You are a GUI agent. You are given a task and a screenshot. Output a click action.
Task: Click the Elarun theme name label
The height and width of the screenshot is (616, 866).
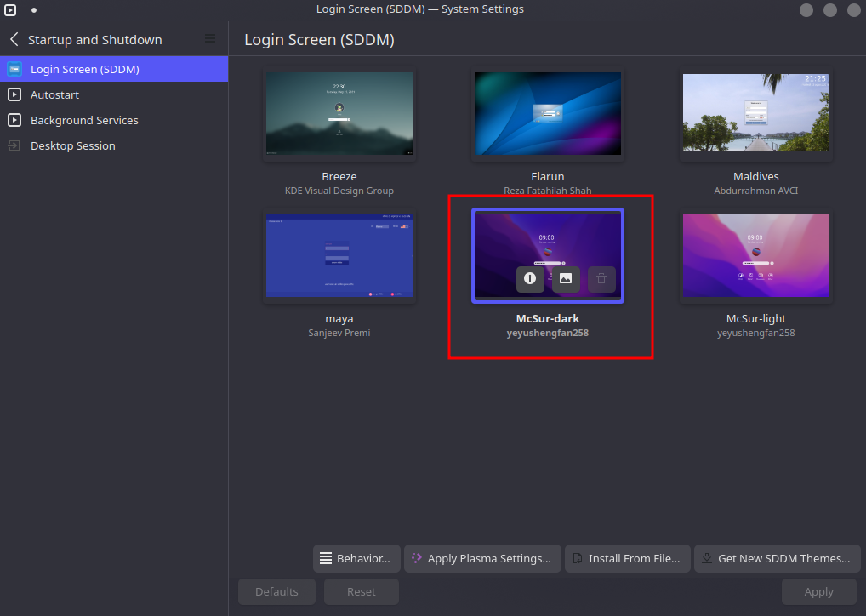[547, 176]
